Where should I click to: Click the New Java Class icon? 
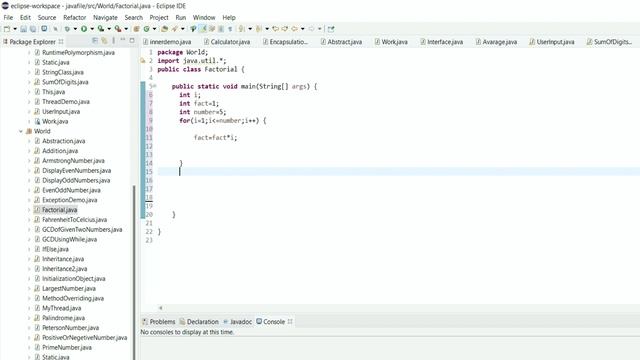(147, 29)
